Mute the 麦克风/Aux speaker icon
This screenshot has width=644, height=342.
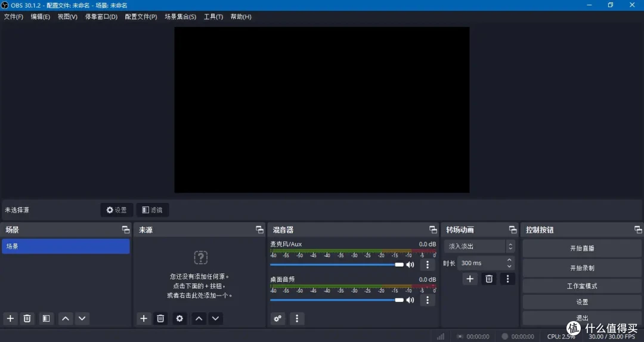tap(410, 265)
